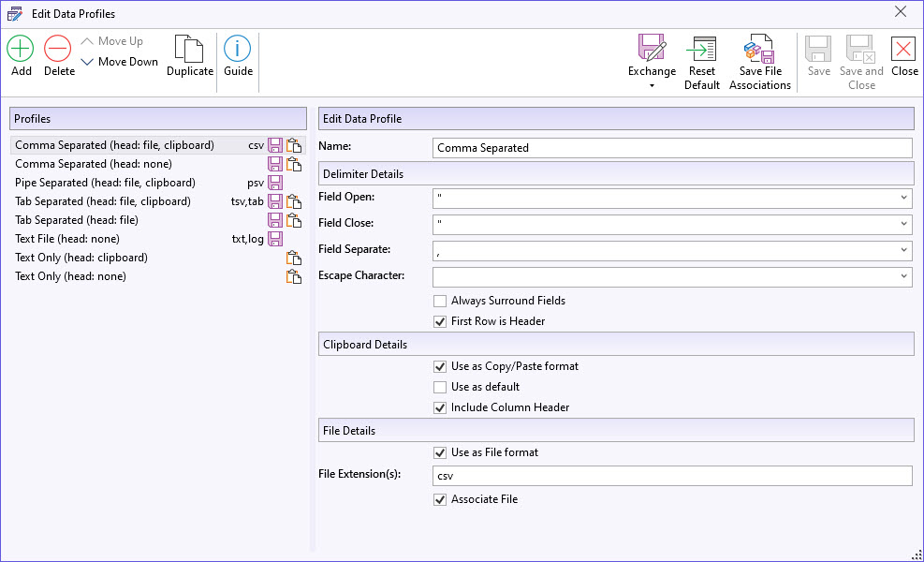The height and width of the screenshot is (562, 924).
Task: Open the Exchange menu icon
Action: (652, 48)
